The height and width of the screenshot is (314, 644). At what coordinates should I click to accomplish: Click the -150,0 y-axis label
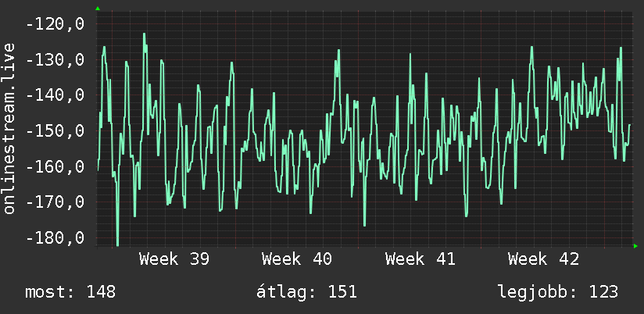[55, 131]
